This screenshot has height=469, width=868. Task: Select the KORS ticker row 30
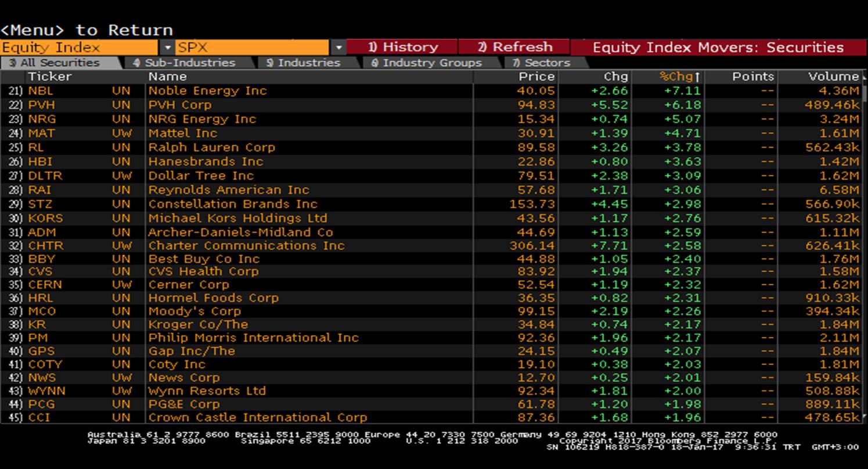coord(45,219)
